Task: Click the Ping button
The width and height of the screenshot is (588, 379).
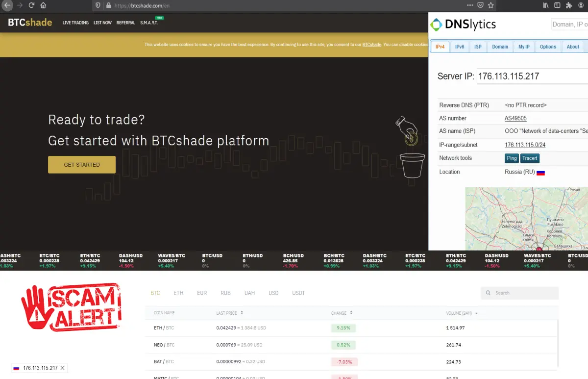Action: point(512,158)
